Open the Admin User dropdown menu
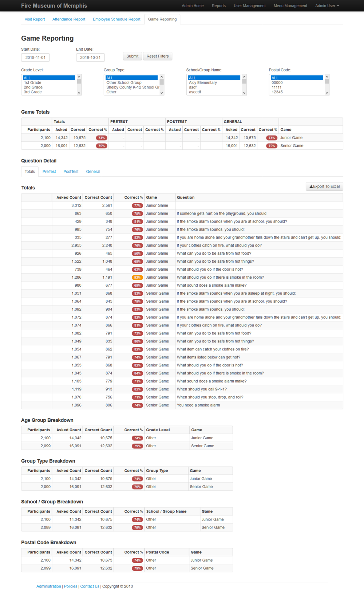This screenshot has width=364, height=593. click(327, 6)
